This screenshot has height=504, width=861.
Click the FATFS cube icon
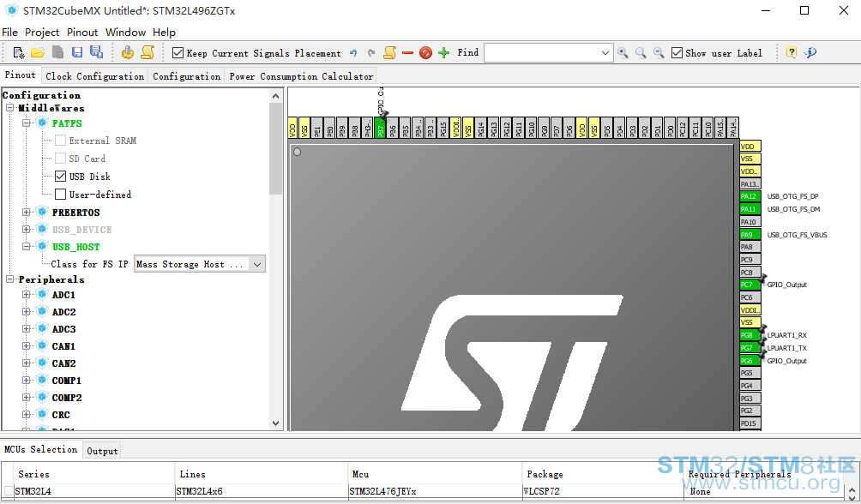42,123
